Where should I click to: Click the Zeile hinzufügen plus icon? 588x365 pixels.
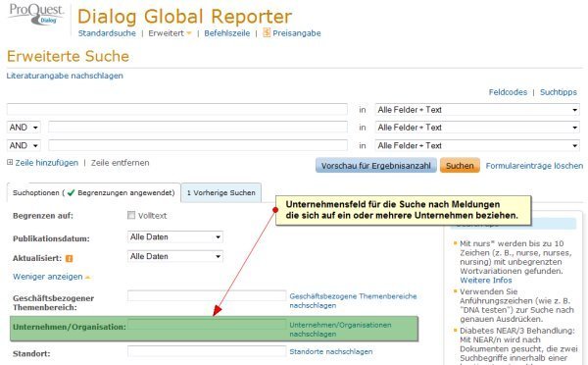pos(10,162)
